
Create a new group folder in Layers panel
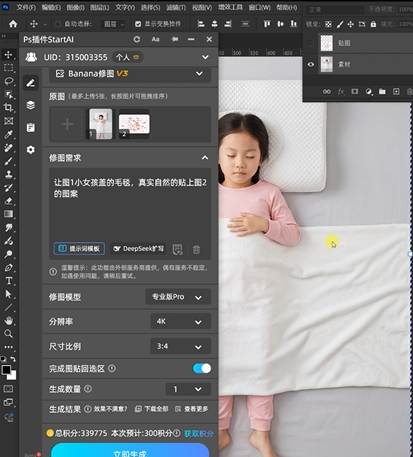[x=382, y=91]
